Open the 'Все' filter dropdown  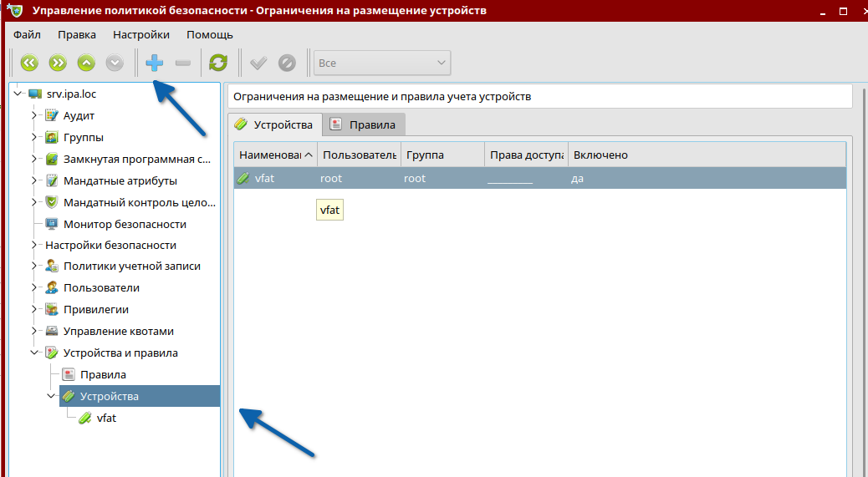382,63
